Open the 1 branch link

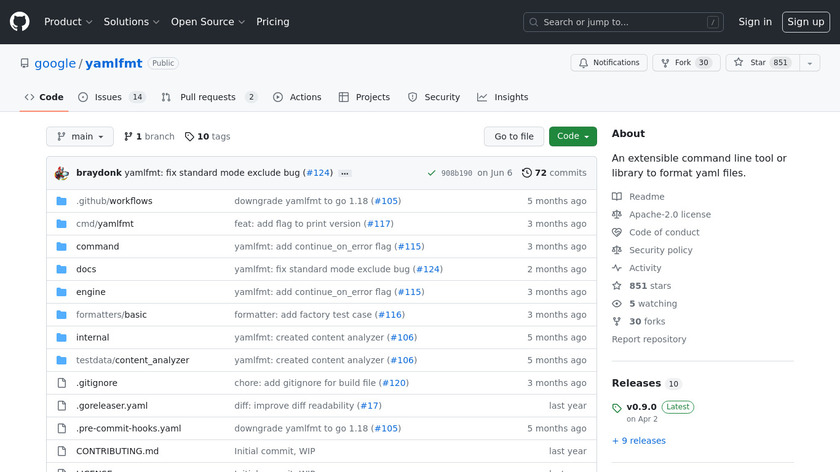[149, 137]
